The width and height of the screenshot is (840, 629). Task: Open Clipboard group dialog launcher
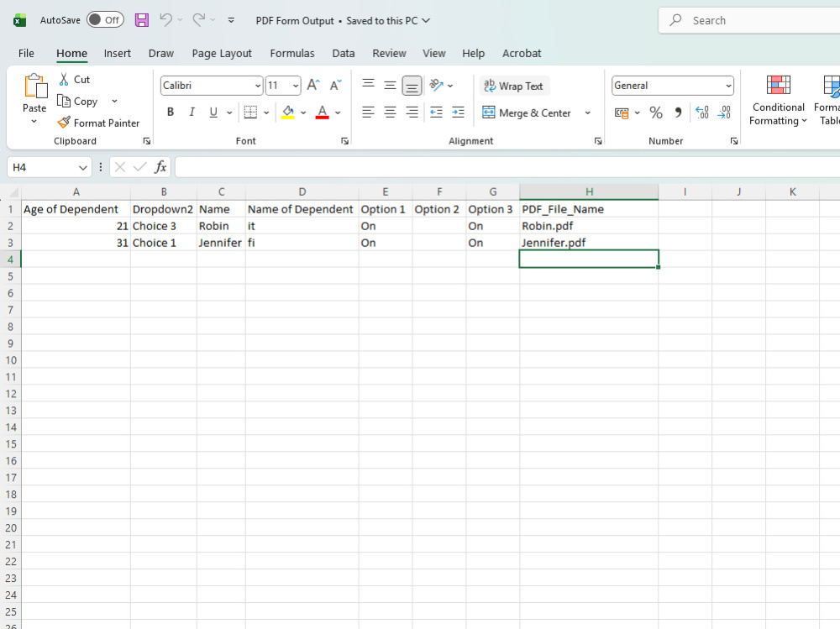(147, 141)
